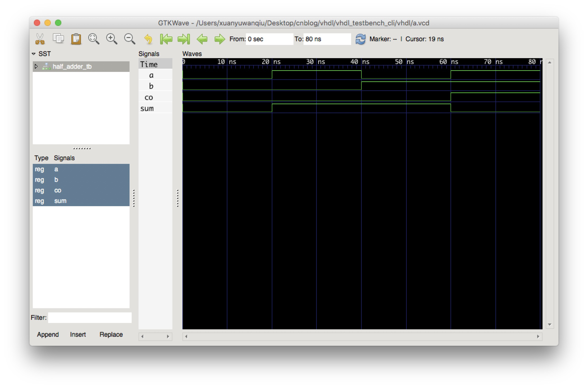This screenshot has width=588, height=388.
Task: Select reg signal 'a' in list
Action: pos(81,169)
